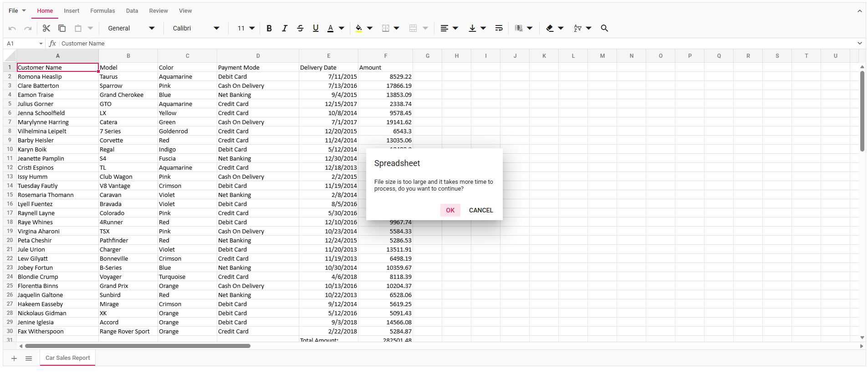868x373 pixels.
Task: Click the Name Box showing A1
Action: pos(20,44)
